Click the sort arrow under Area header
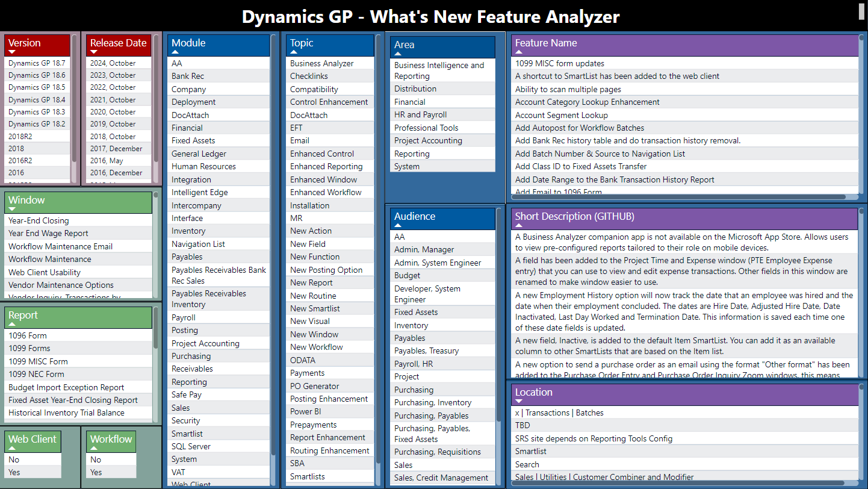868x489 pixels. pos(398,54)
